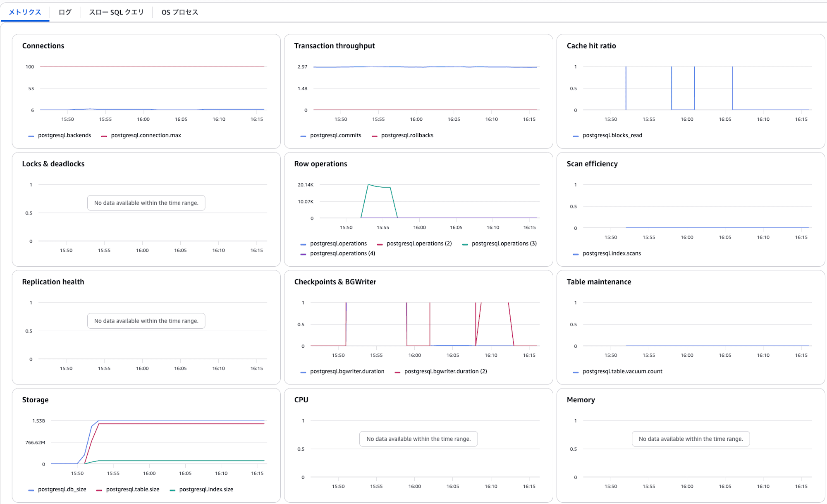Click the Scan efficiency title
827x504 pixels.
point(592,164)
